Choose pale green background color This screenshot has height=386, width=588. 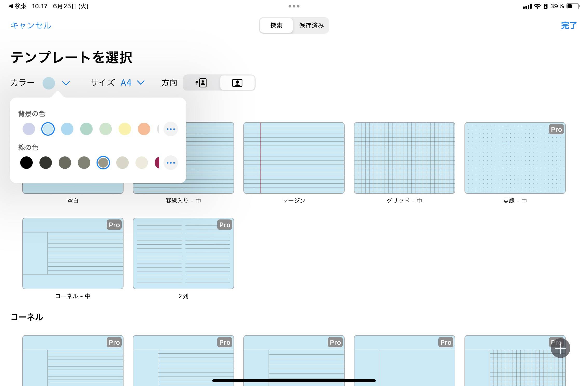tap(106, 129)
